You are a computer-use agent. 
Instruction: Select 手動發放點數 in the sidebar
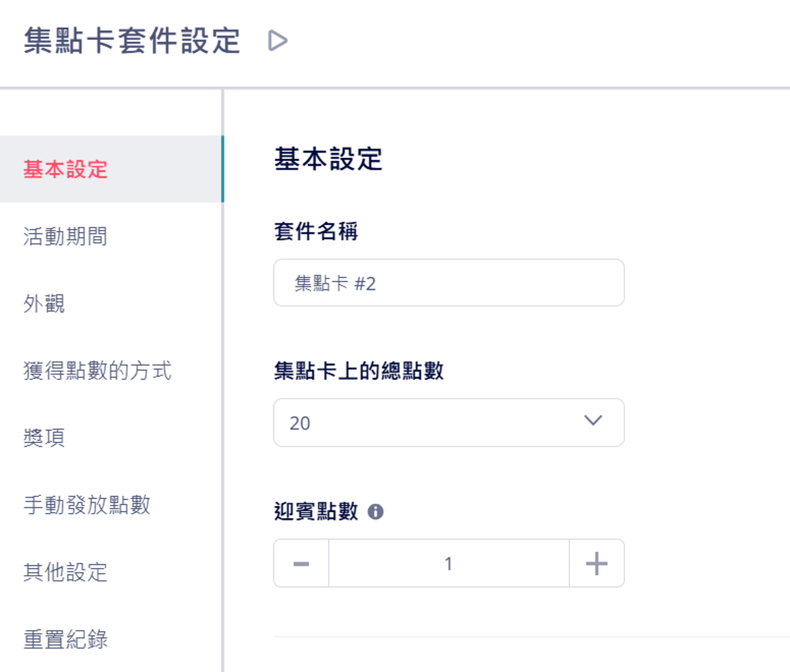point(87,505)
